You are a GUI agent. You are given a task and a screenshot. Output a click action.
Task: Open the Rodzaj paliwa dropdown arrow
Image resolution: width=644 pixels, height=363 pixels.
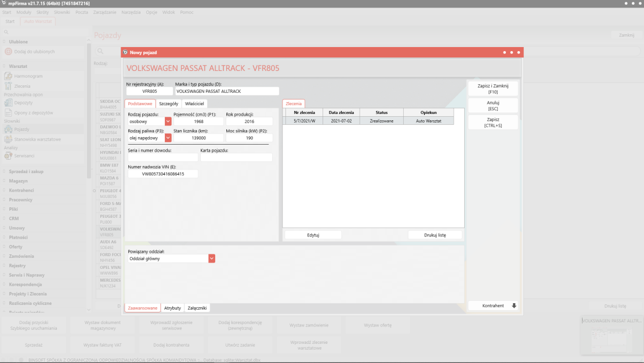point(168,138)
